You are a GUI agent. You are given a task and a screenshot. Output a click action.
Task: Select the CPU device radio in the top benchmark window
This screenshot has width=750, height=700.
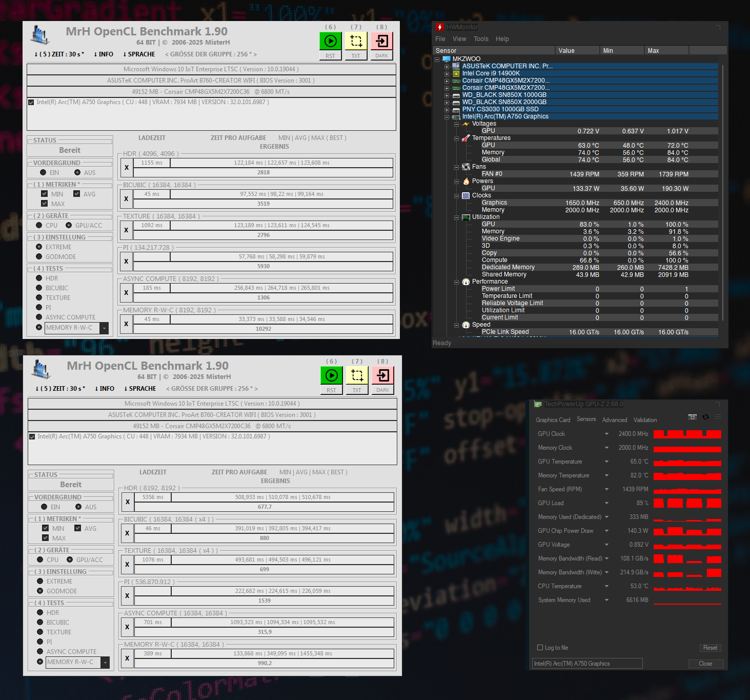[39, 225]
